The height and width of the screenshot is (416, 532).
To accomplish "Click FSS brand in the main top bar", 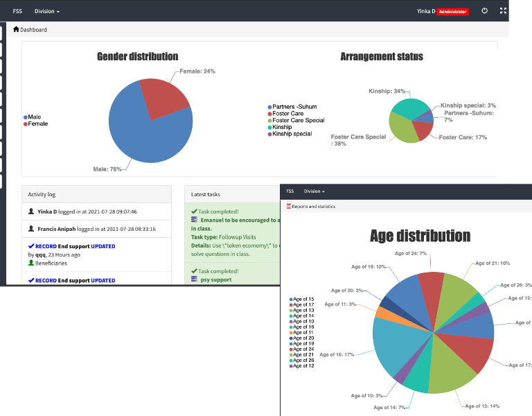I will click(x=17, y=11).
